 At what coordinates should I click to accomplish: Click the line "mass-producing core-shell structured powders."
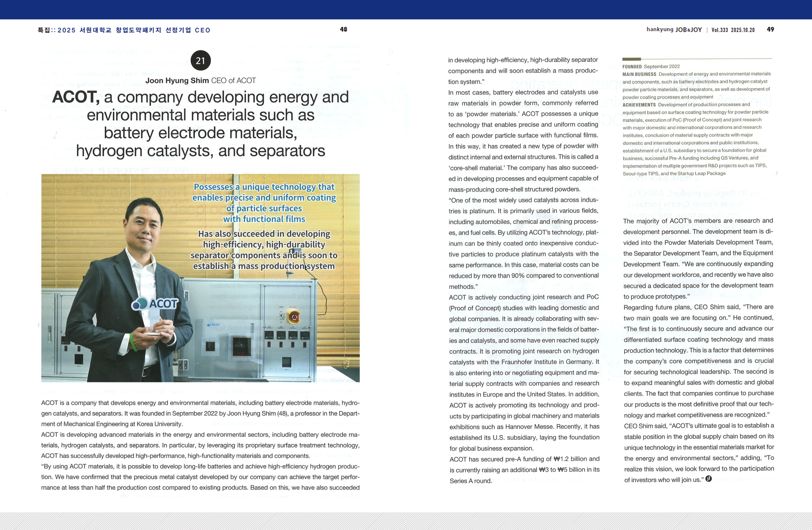tap(514, 189)
